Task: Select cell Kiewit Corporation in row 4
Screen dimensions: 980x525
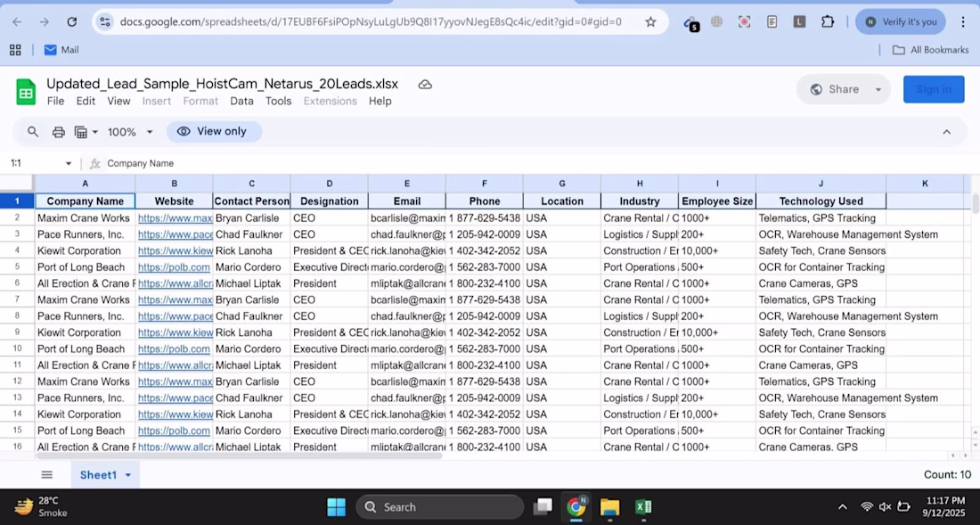Action: 85,251
